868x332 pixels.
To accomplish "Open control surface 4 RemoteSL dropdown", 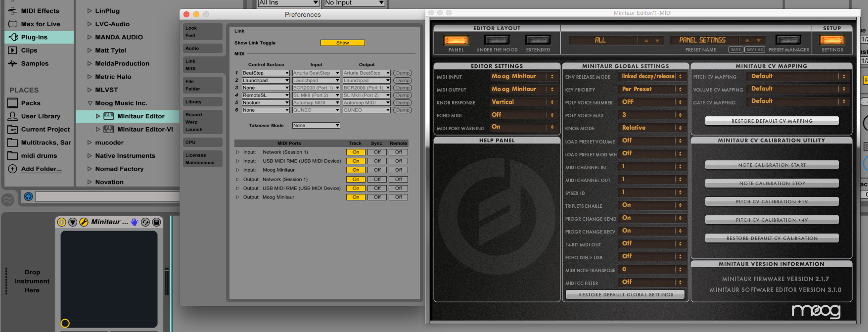I will (266, 95).
